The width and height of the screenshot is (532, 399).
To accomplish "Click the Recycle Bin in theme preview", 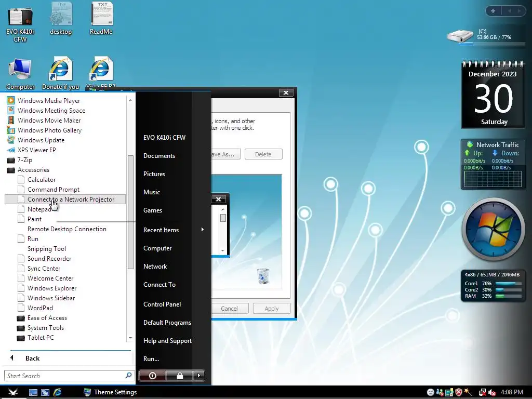I will coord(263,276).
